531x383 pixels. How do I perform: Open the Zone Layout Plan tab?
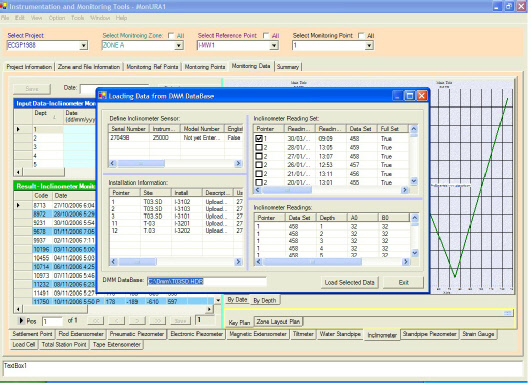pyautogui.click(x=278, y=321)
